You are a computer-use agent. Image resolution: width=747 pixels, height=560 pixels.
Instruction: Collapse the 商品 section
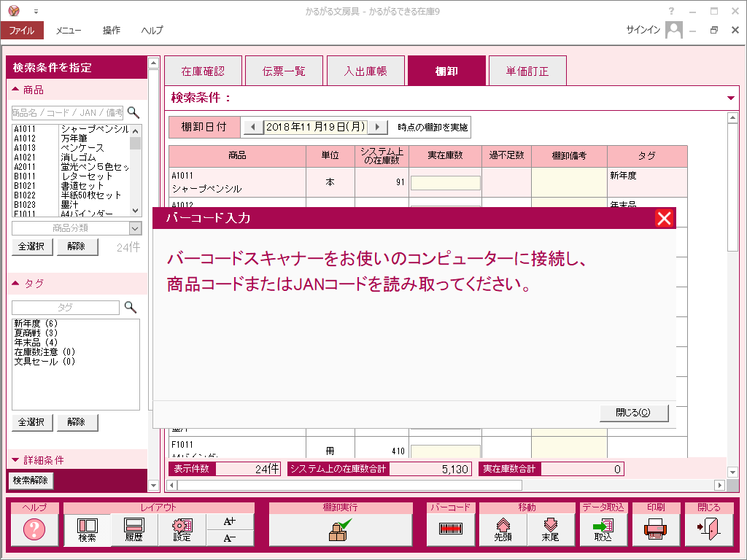(15, 89)
